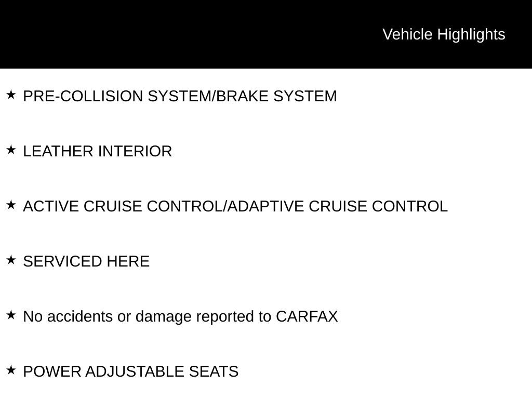Click the LEATHER INTERIOR highlight text
The height and width of the screenshot is (399, 532).
coord(97,151)
